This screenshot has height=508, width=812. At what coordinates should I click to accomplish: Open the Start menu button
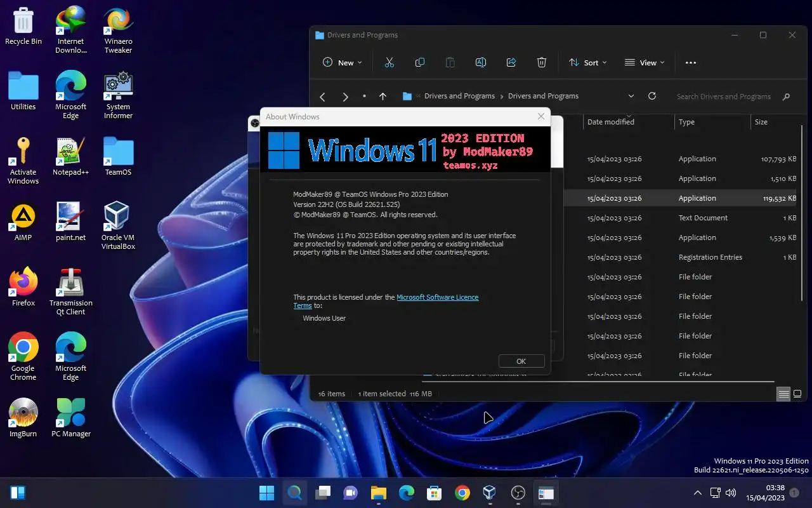point(267,493)
